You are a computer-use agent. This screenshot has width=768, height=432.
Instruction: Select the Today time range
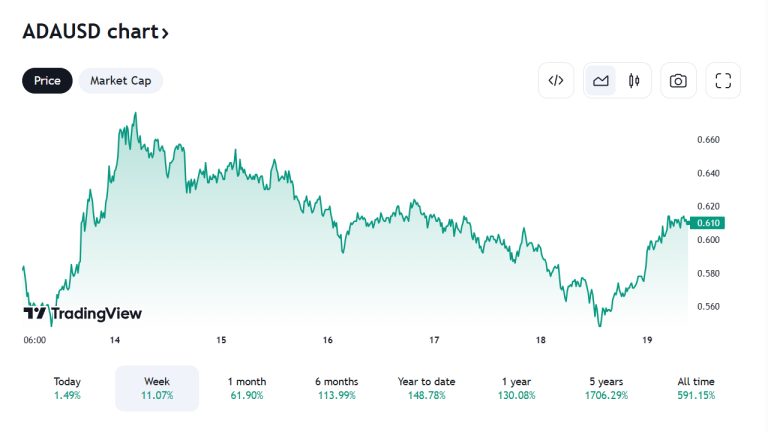coord(68,388)
